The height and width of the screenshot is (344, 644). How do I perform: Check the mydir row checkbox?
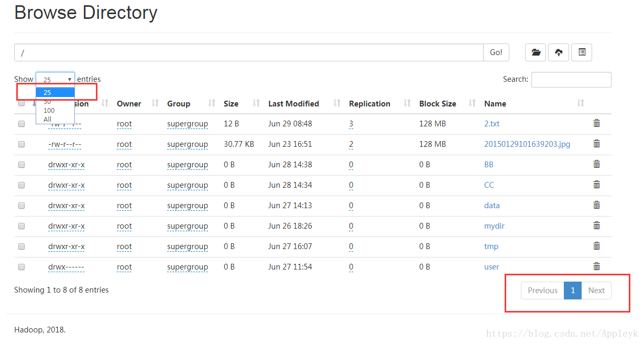[21, 226]
